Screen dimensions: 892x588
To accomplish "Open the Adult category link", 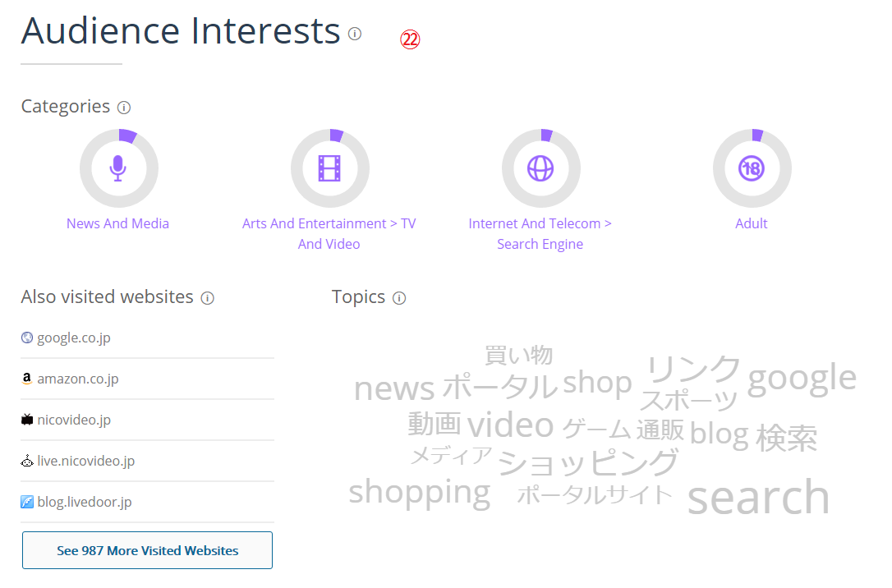I will 752,223.
